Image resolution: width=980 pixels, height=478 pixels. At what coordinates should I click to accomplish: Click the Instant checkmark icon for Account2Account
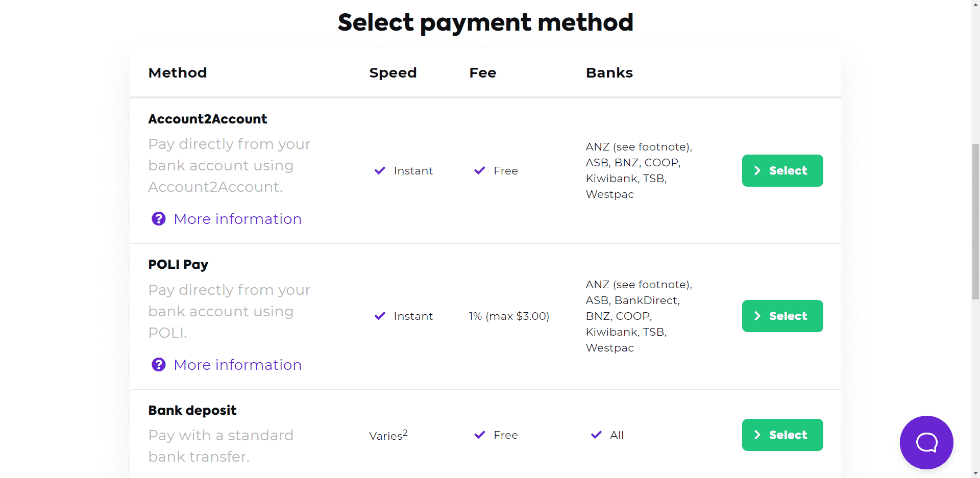point(379,170)
